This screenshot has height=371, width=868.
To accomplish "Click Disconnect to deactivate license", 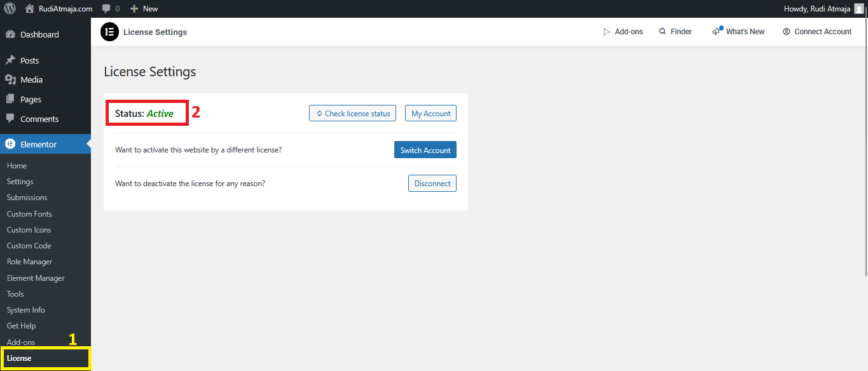I will (x=432, y=184).
